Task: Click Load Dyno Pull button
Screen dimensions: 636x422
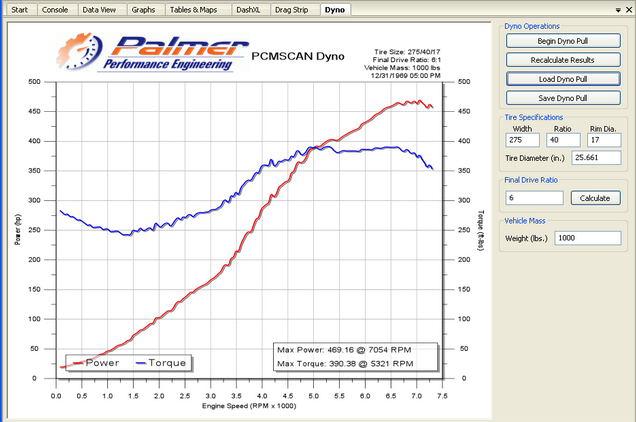Action: 563,79
